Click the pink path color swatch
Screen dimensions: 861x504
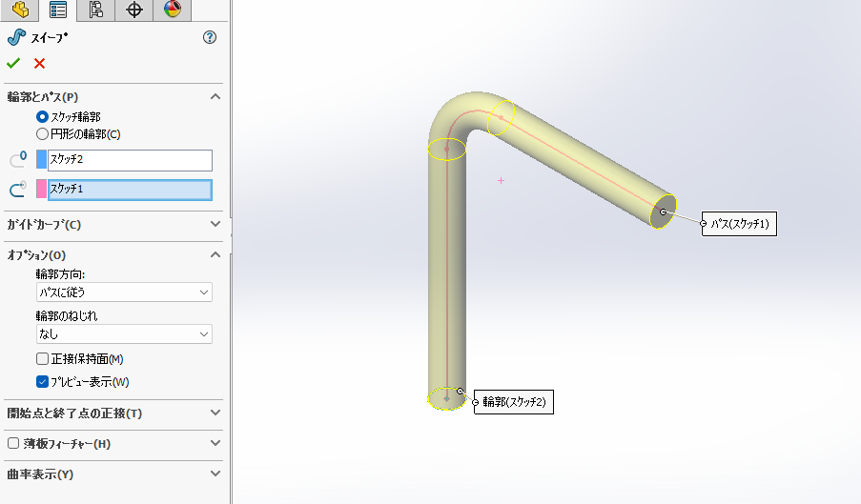coord(41,189)
